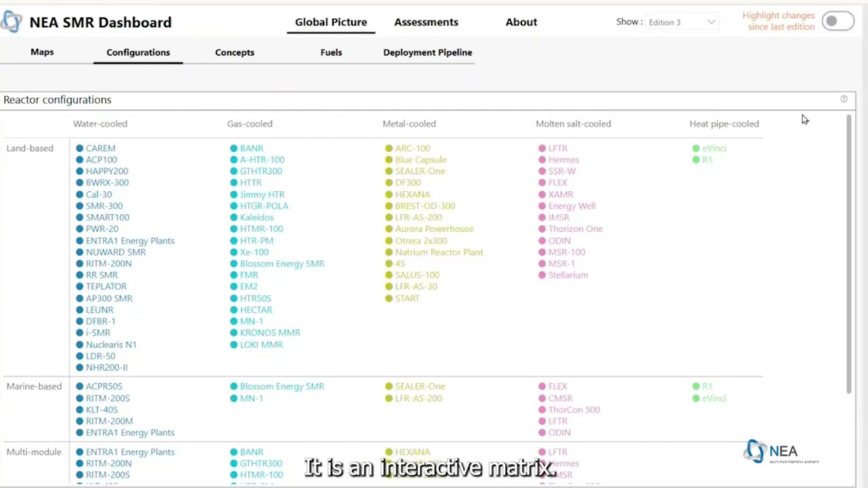Click the Xe-100 gas-cooled reactor
Image resolution: width=868 pixels, height=488 pixels.
point(254,251)
